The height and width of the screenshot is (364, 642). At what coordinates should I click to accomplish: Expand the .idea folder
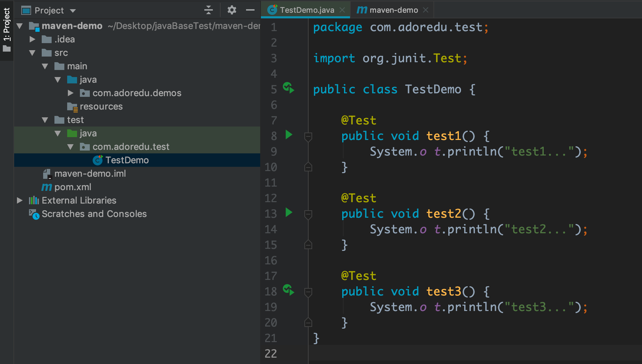coord(33,39)
